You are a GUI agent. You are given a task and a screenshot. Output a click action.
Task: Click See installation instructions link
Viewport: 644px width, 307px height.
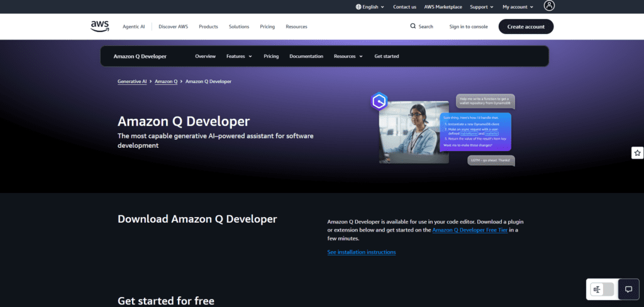pyautogui.click(x=362, y=252)
